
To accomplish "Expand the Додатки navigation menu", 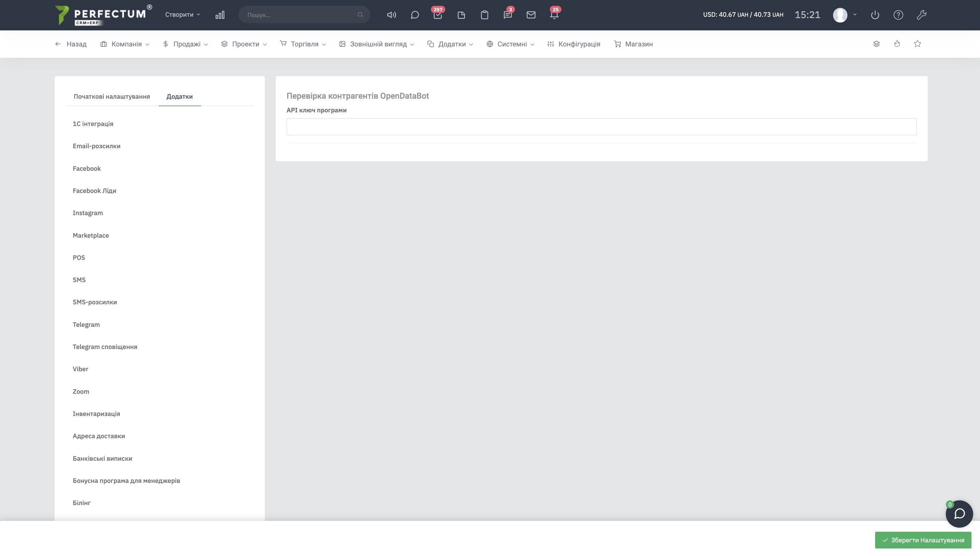I will 450,44.
